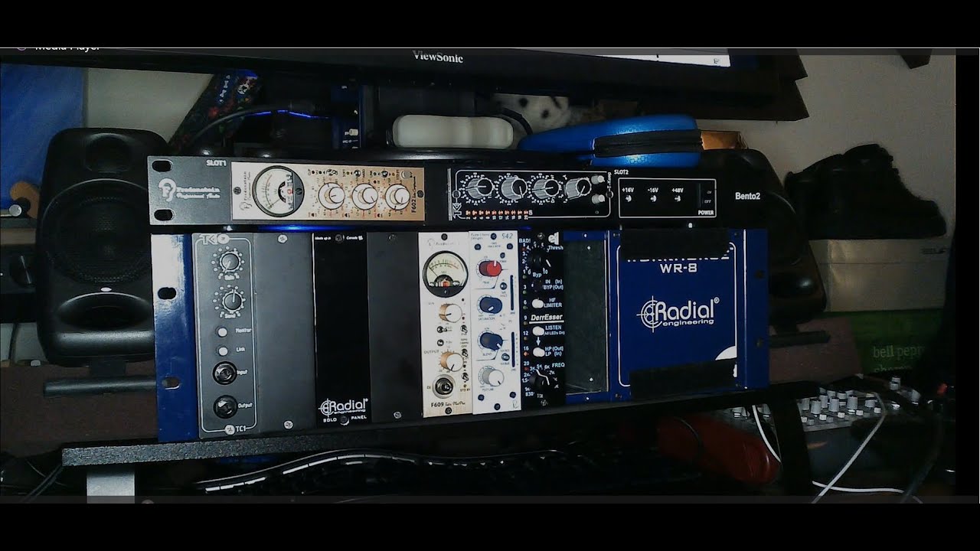Click the middle knob on the F602

click(364, 195)
